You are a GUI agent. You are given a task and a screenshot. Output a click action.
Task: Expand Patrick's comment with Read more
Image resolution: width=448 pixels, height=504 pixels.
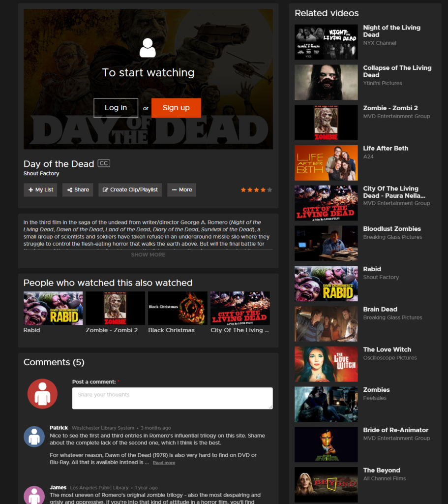164,463
